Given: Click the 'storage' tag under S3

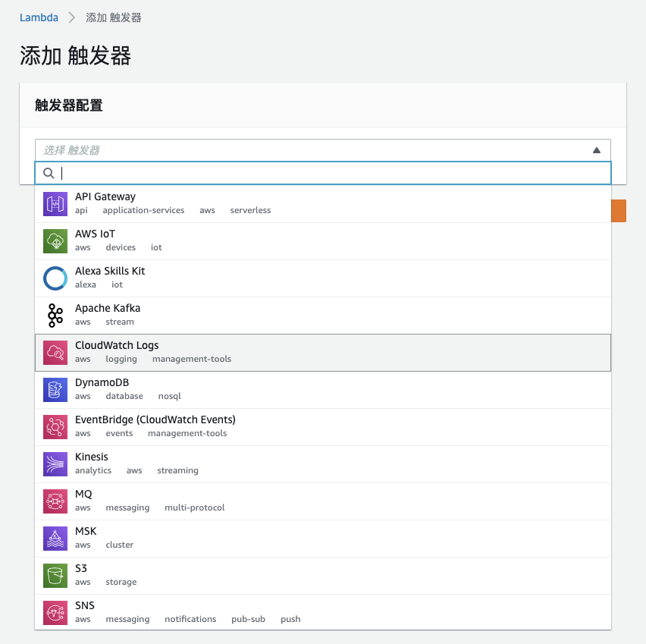Looking at the screenshot, I should 121,582.
